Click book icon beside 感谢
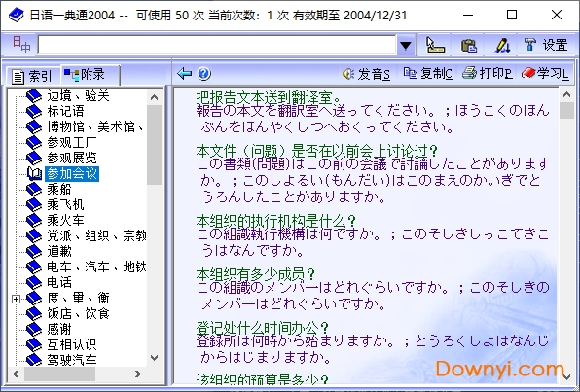 (x=34, y=329)
